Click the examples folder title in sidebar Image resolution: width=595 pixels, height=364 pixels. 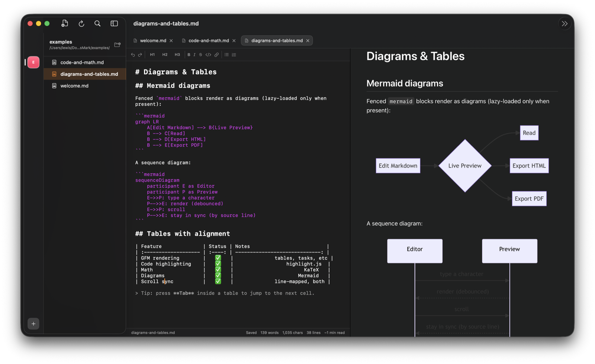[61, 42]
